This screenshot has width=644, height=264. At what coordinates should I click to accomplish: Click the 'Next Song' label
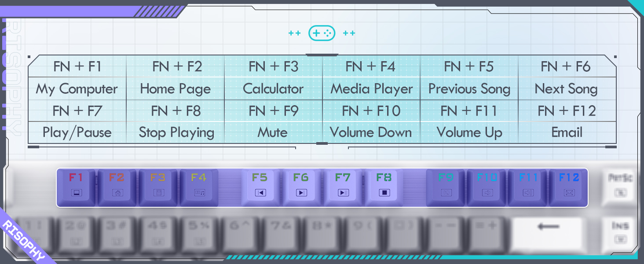coord(566,89)
